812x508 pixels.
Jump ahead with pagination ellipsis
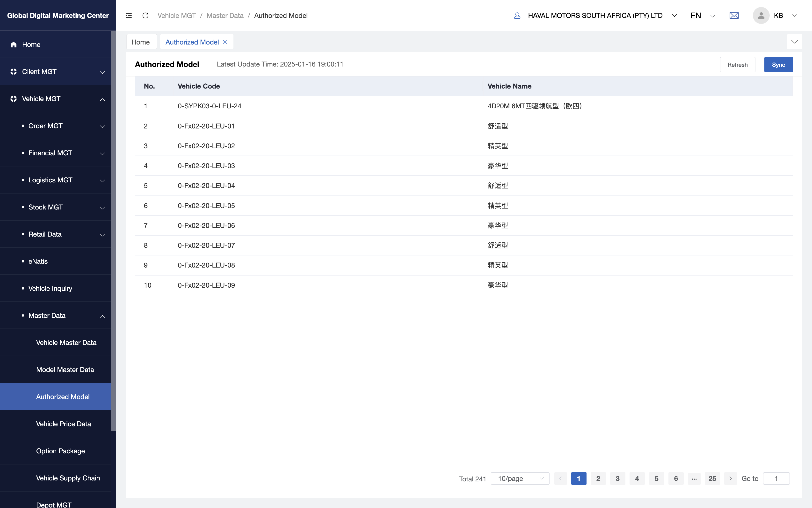(694, 478)
